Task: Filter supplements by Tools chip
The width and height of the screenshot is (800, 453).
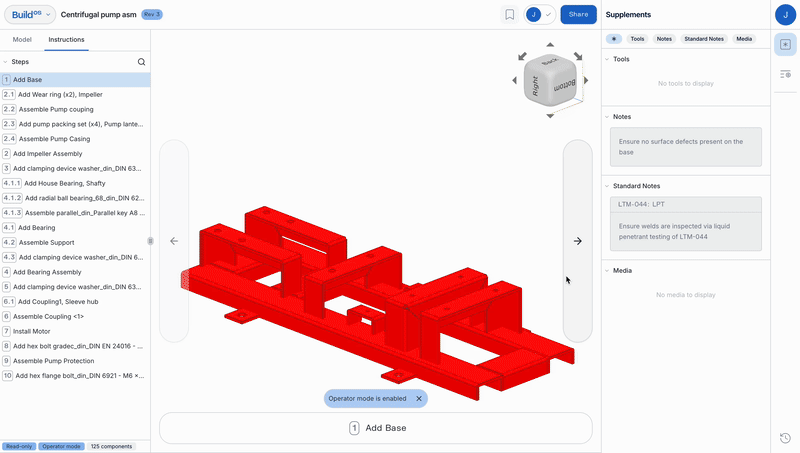Action: (637, 39)
